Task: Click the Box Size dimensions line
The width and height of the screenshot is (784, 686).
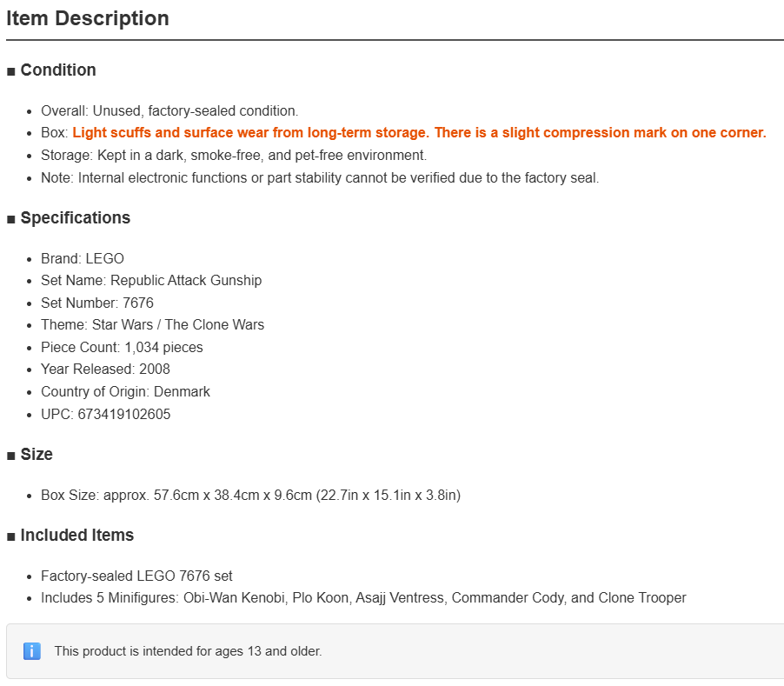Action: 250,495
